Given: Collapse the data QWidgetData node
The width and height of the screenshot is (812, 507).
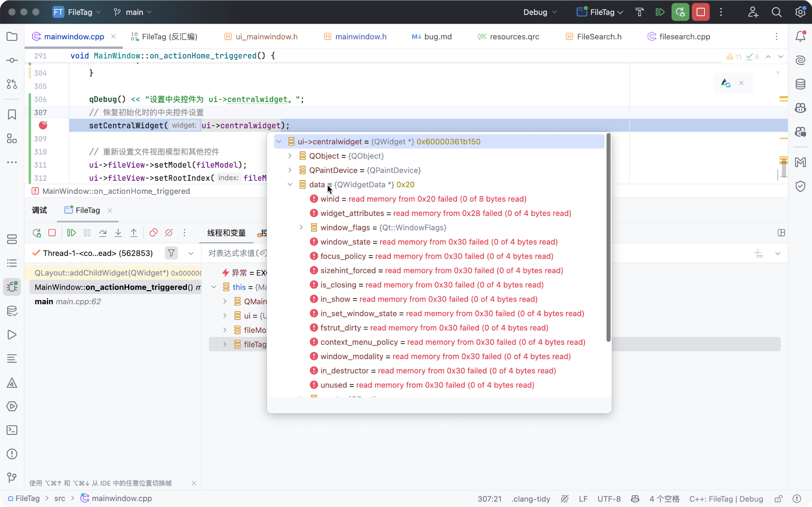Looking at the screenshot, I should [290, 184].
